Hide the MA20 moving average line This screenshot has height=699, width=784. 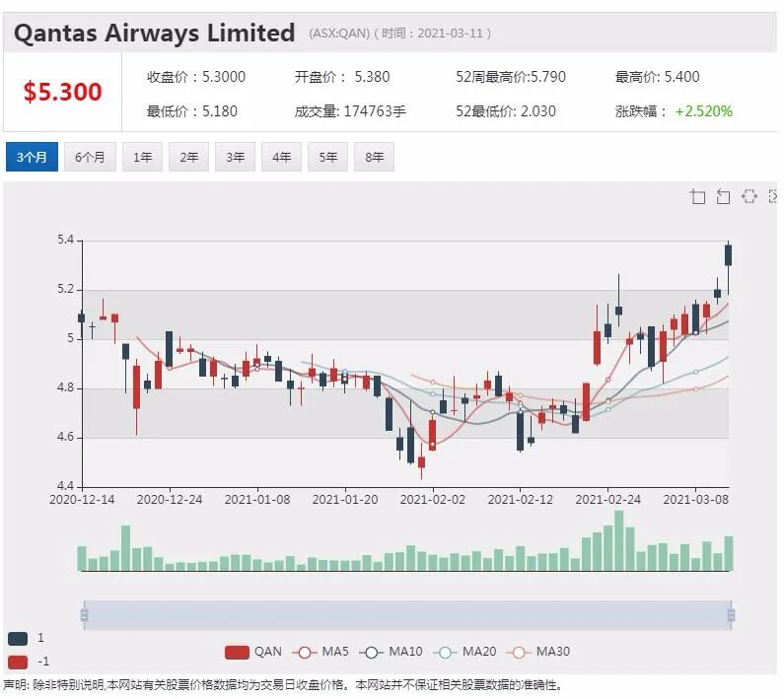coord(465,652)
